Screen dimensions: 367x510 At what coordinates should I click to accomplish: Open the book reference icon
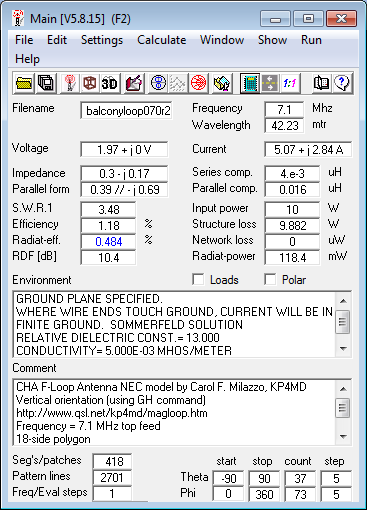321,83
